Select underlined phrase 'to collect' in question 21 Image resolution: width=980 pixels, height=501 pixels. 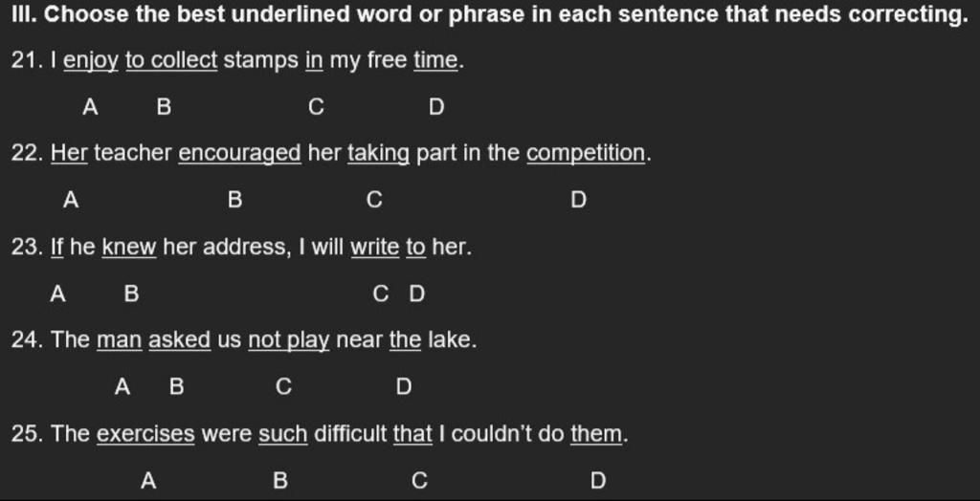(x=171, y=60)
